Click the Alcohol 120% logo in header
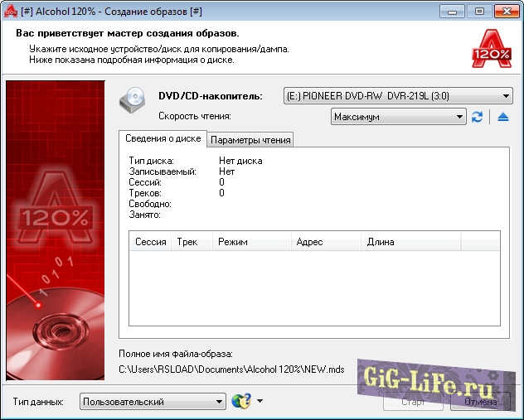The width and height of the screenshot is (524, 420). click(x=492, y=49)
